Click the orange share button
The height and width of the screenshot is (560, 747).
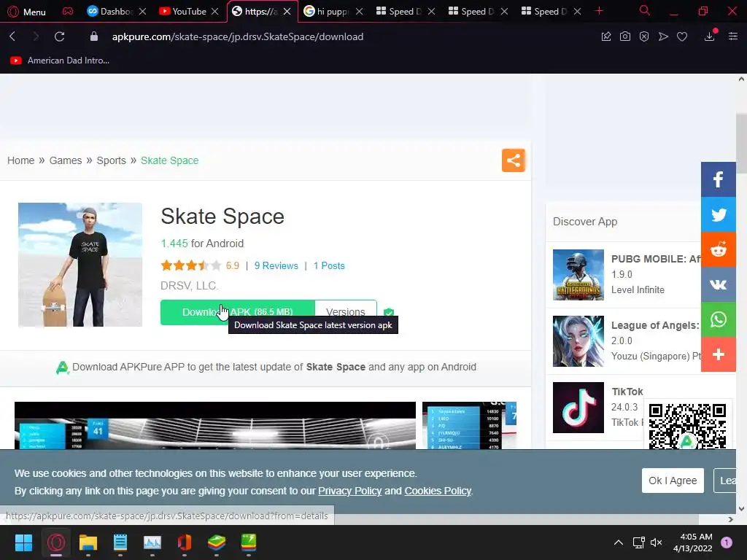[513, 160]
